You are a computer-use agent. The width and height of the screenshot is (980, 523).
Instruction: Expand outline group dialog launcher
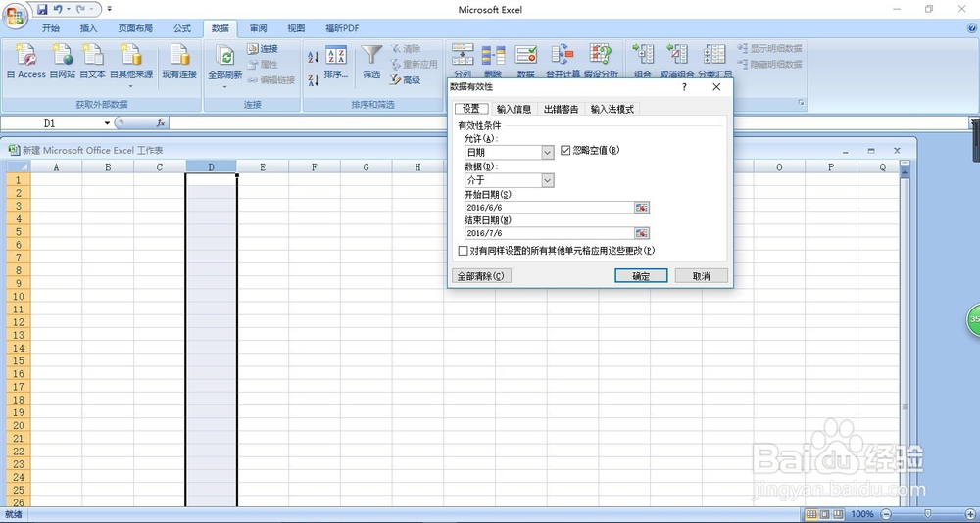click(x=802, y=103)
